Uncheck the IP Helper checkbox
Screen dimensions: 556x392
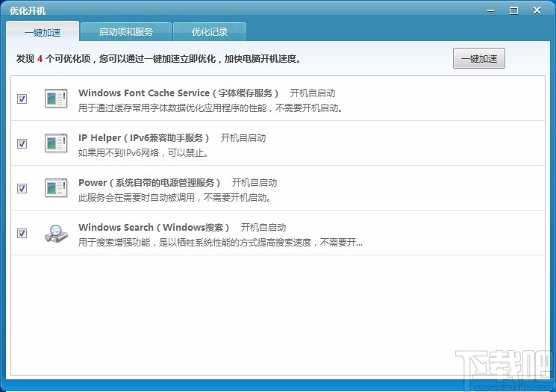pyautogui.click(x=22, y=143)
